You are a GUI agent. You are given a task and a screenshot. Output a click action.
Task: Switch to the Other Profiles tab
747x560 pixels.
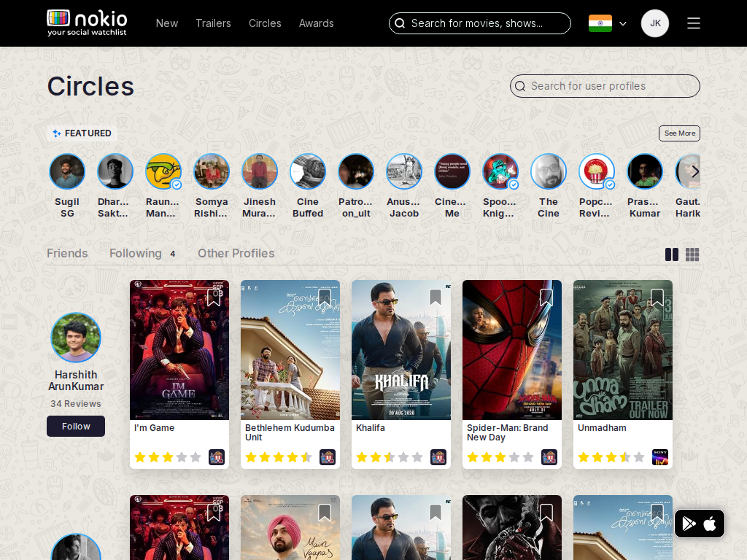(236, 253)
